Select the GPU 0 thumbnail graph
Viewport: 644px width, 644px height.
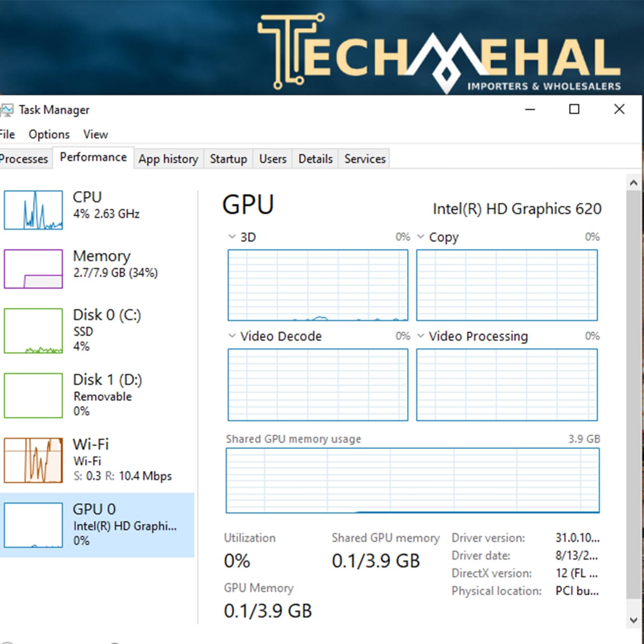(x=33, y=525)
